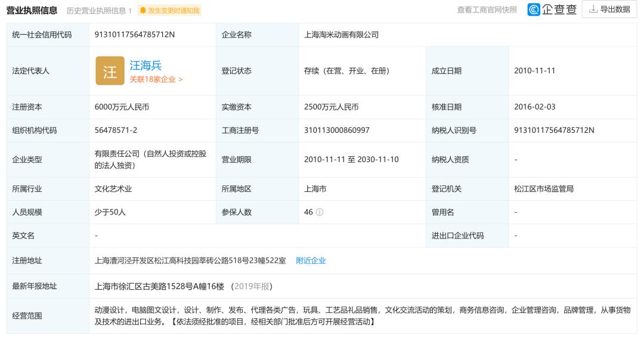644x338 pixels.
Task: Click registered address 上海漕河泾开发区松江高科技园 text
Action: click(x=190, y=261)
